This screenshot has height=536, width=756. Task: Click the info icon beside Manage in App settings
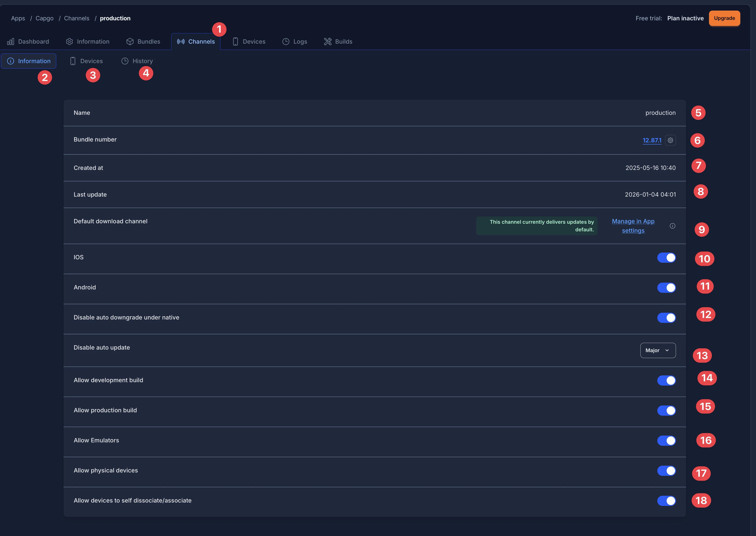click(x=672, y=226)
